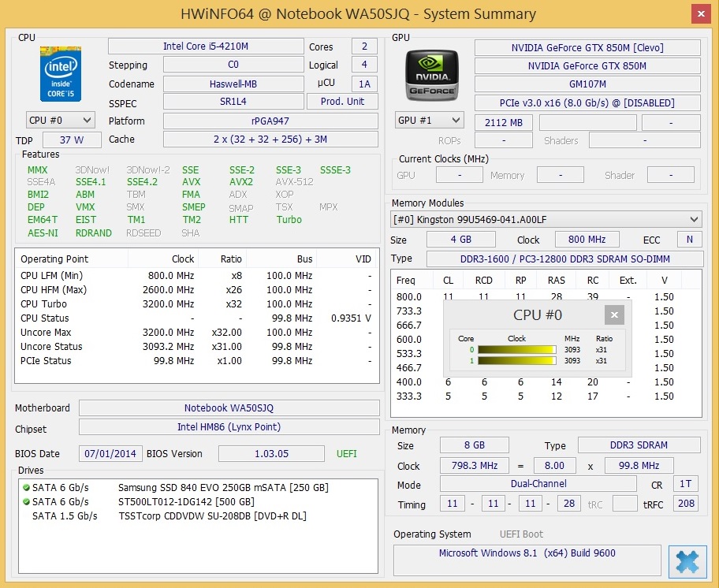Click the CR value 1T
This screenshot has width=719, height=588.
pos(686,483)
